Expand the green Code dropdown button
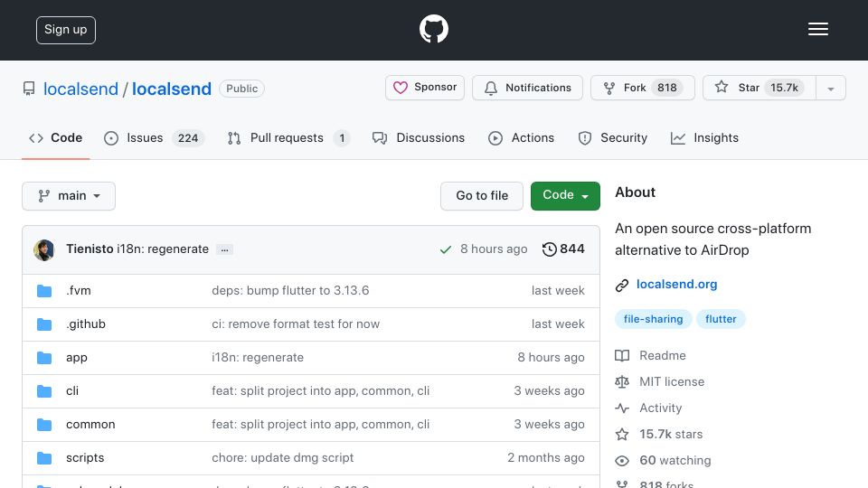The image size is (868, 488). pos(564,196)
